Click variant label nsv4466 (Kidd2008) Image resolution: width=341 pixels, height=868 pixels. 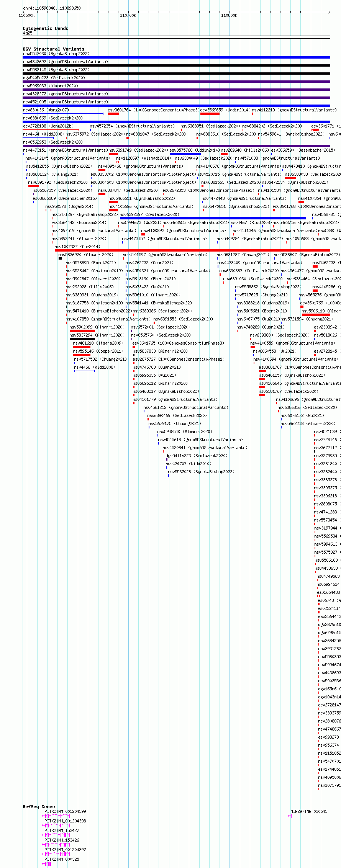95,368
